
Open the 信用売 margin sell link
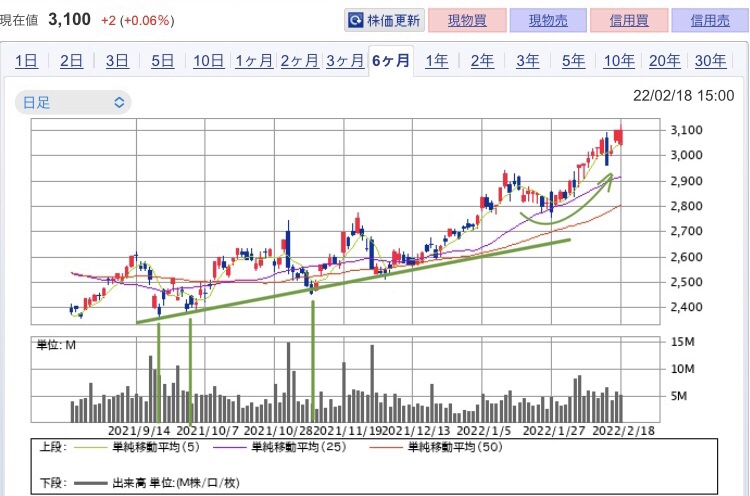tap(710, 21)
